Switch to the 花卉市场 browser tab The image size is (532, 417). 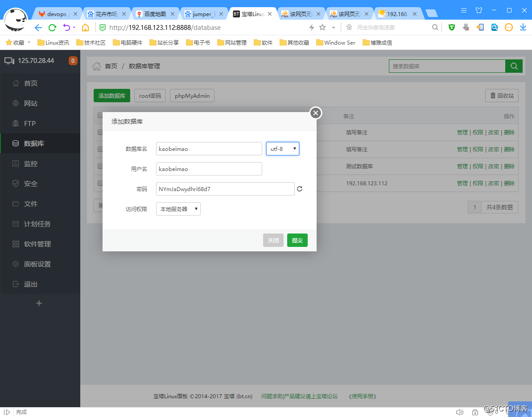coord(106,14)
